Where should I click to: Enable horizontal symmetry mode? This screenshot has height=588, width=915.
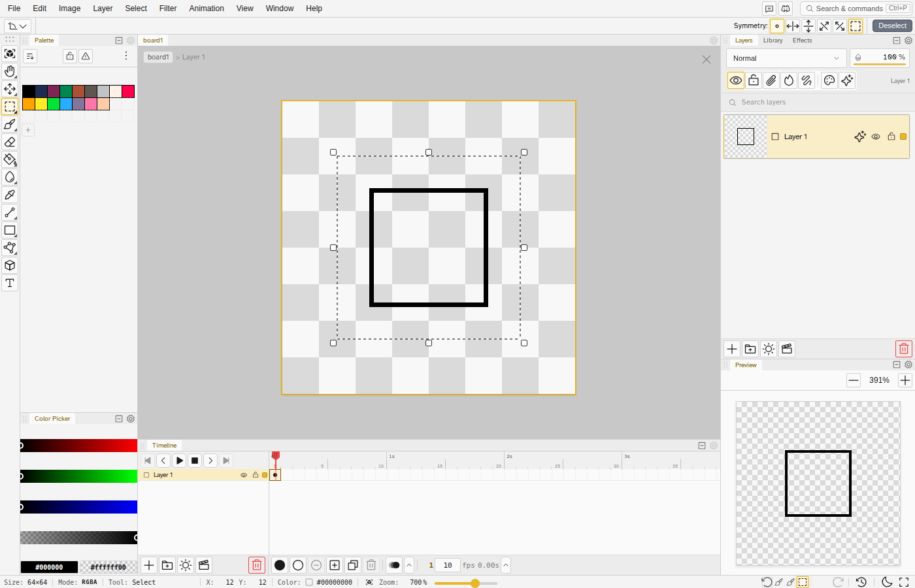(793, 26)
